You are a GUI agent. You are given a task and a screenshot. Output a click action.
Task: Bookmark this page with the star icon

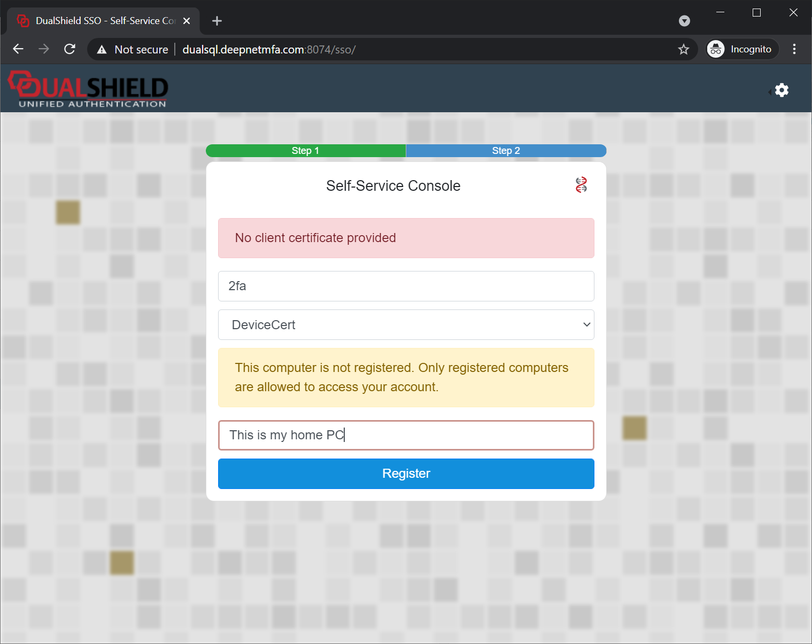point(683,50)
